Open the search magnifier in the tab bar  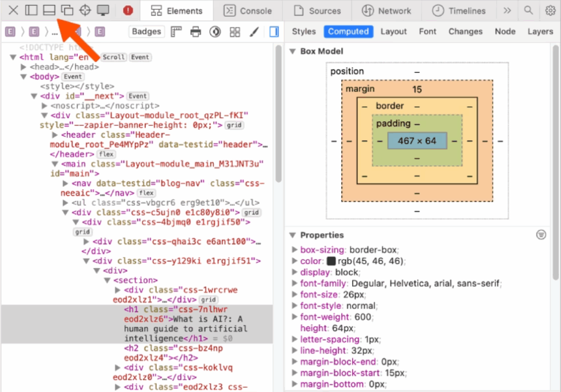[x=528, y=10]
